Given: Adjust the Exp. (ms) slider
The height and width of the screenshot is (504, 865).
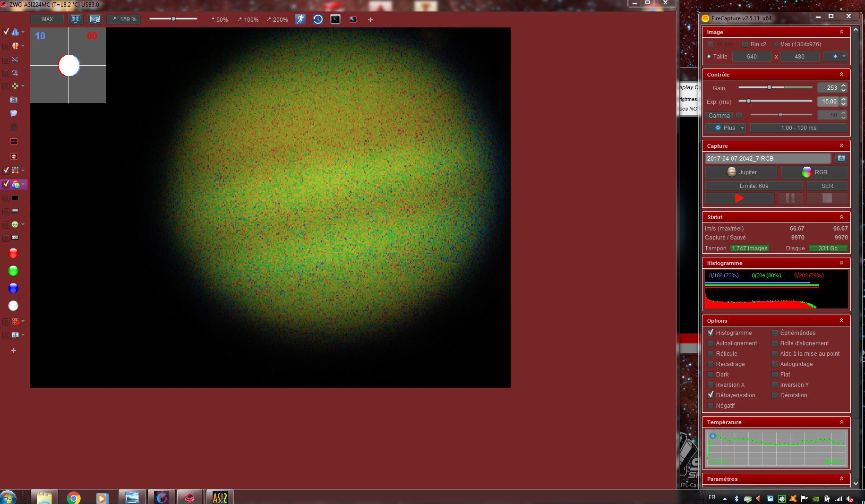Looking at the screenshot, I should coord(749,101).
